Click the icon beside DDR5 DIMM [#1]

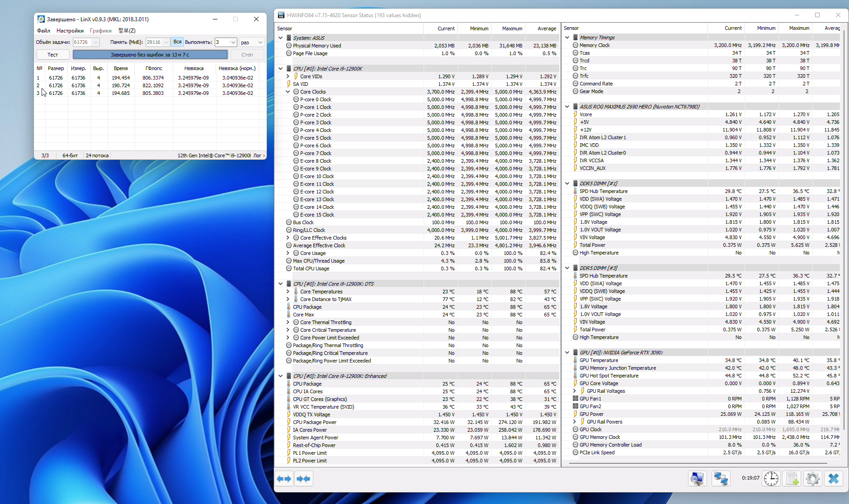click(575, 184)
